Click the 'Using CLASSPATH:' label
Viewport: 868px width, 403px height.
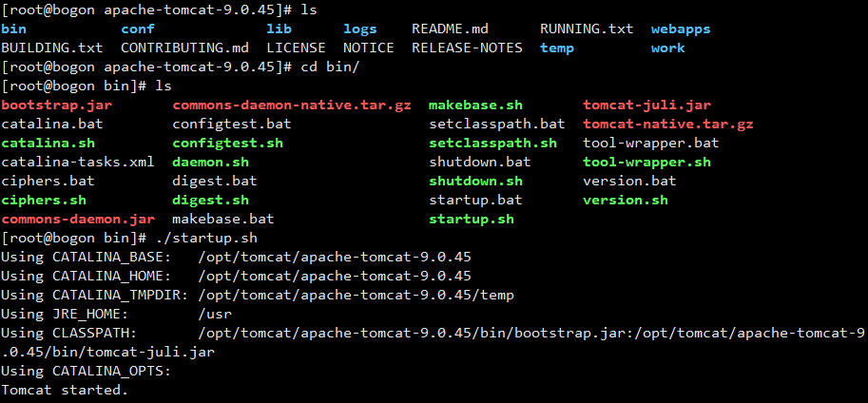[x=69, y=333]
